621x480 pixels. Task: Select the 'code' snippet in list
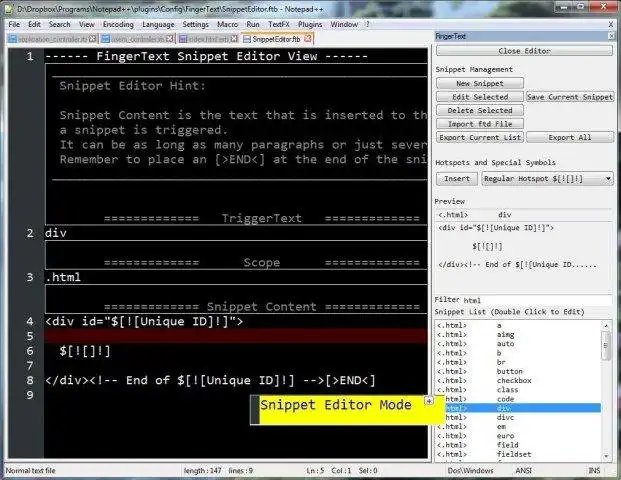pos(518,399)
